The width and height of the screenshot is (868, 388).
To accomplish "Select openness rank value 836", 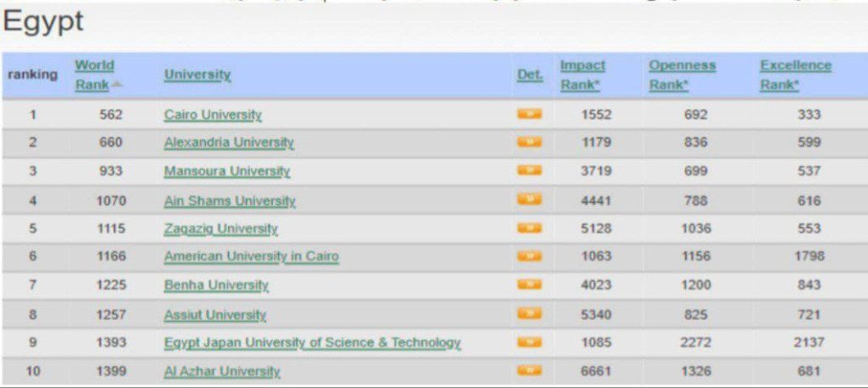I will pyautogui.click(x=696, y=143).
